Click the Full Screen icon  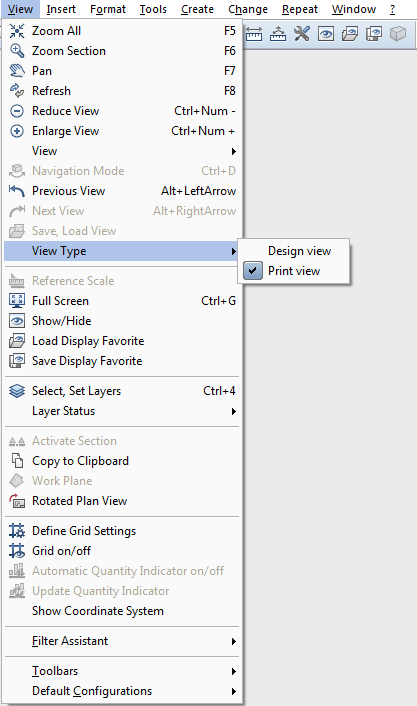(17, 301)
